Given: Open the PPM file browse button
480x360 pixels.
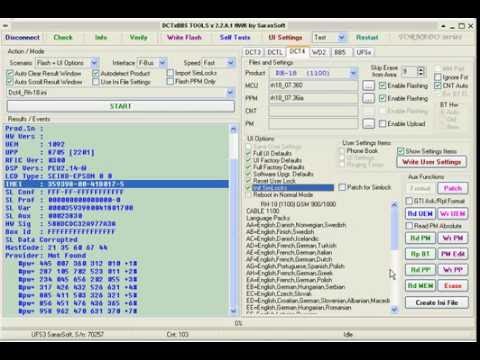Looking at the screenshot, I should (368, 98).
